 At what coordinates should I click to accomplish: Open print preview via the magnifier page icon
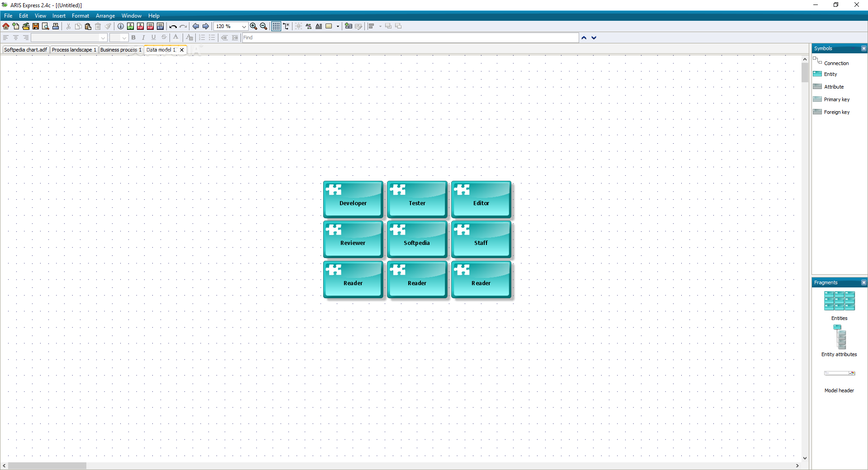(46, 26)
